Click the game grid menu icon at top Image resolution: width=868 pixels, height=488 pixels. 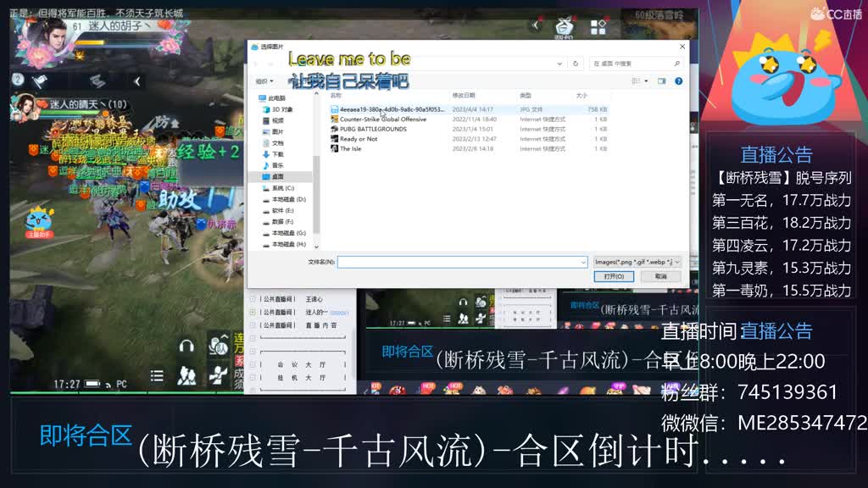click(x=598, y=27)
